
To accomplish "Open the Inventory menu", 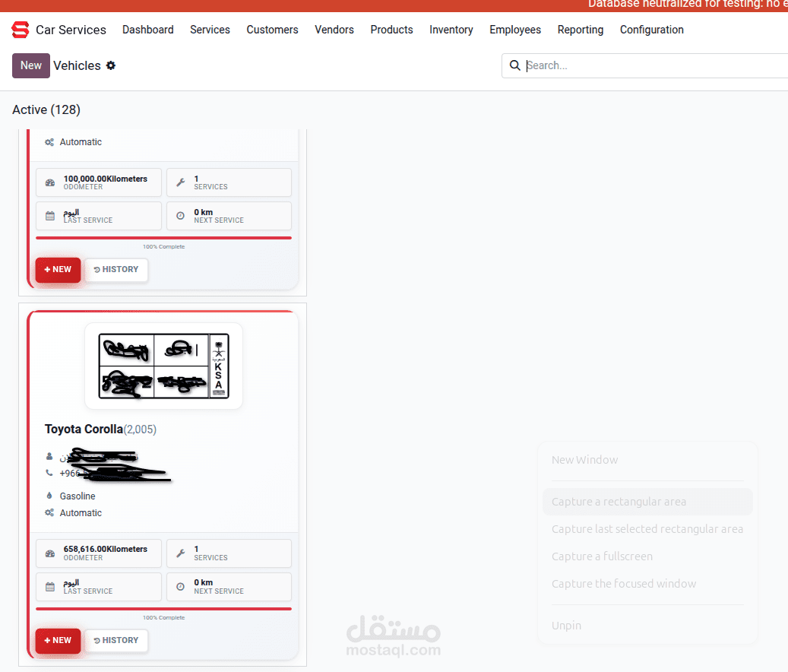I will coord(451,30).
